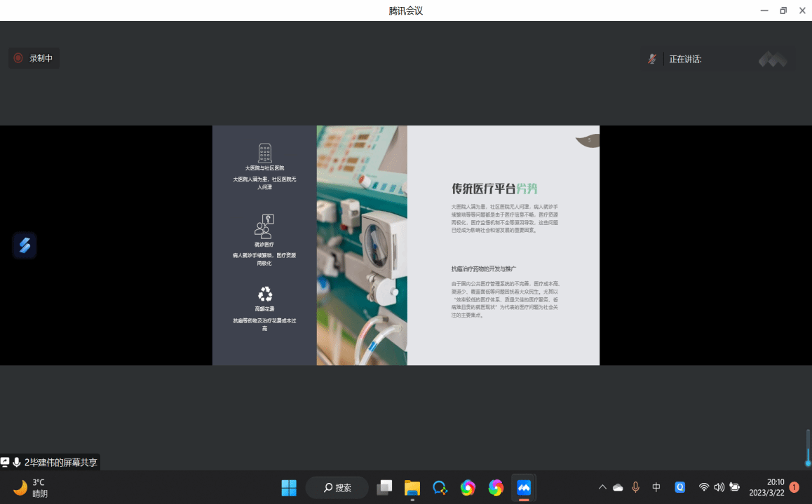Viewport: 812px width, 504px height.
Task: Expand hidden system tray icons chevron
Action: click(602, 487)
